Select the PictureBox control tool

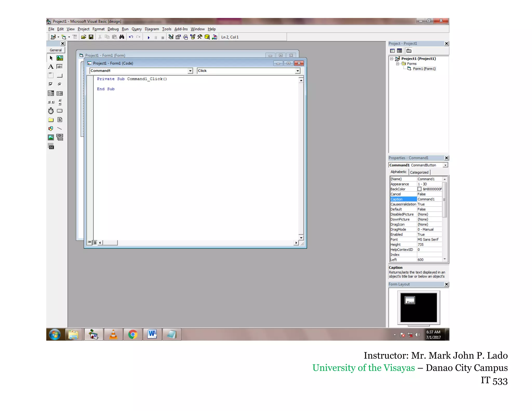coord(60,58)
